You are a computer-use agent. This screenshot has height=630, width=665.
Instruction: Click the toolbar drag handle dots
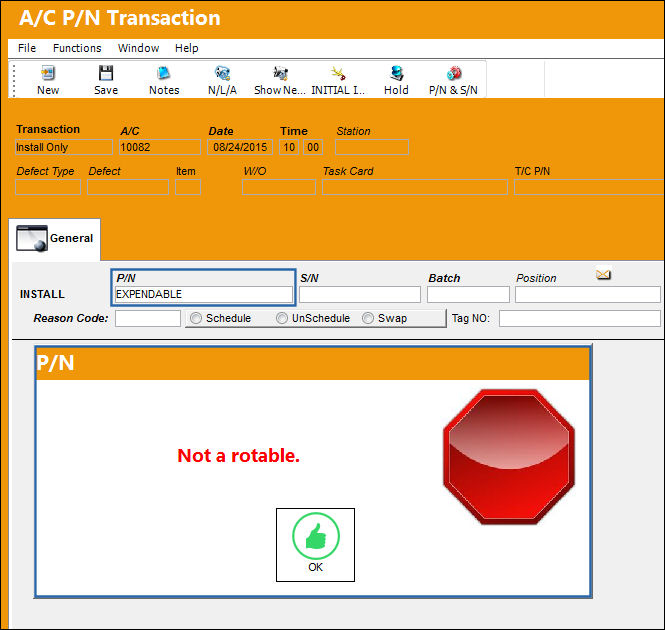pos(14,81)
